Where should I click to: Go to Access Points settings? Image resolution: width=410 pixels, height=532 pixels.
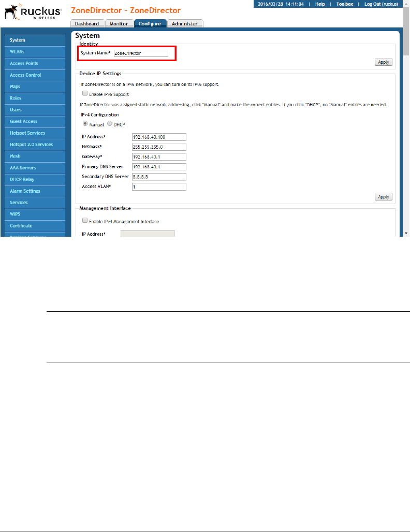35,63
